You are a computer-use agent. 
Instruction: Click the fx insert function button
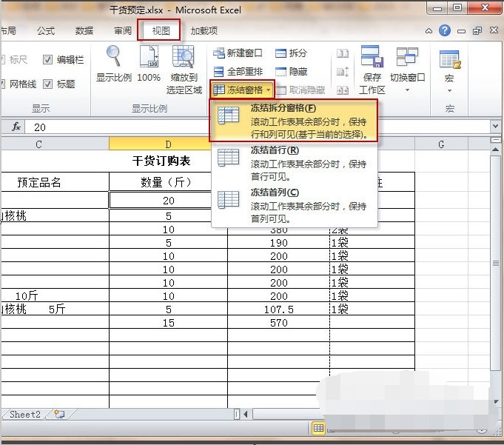pos(16,127)
